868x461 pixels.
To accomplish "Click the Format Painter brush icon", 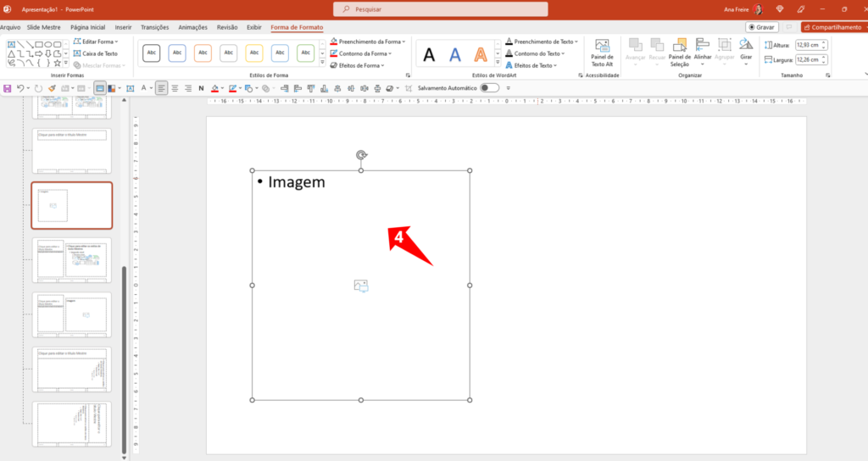I will (52, 88).
